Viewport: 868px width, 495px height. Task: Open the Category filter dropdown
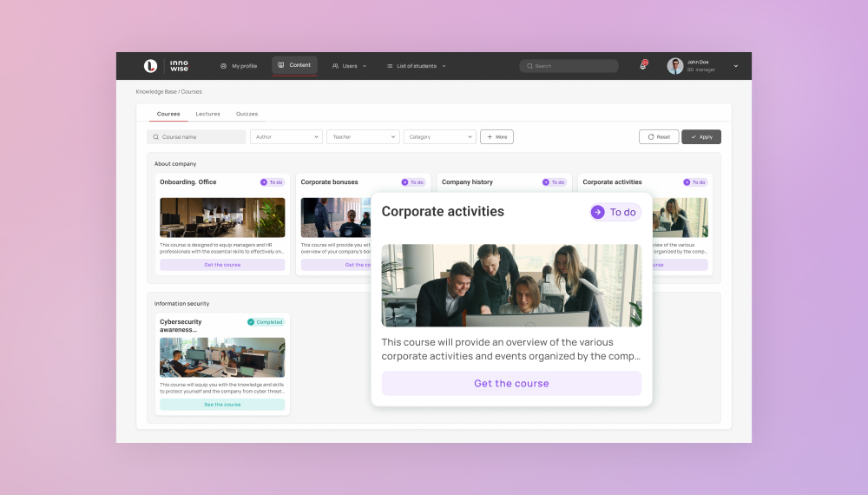[x=439, y=136]
